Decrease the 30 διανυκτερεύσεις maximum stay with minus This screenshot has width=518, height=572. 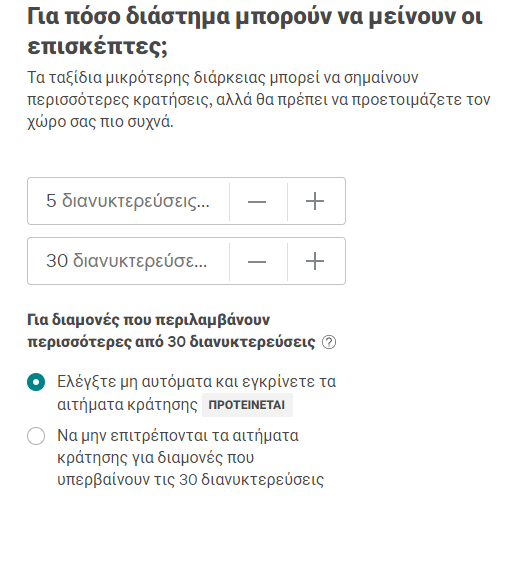pyautogui.click(x=258, y=261)
